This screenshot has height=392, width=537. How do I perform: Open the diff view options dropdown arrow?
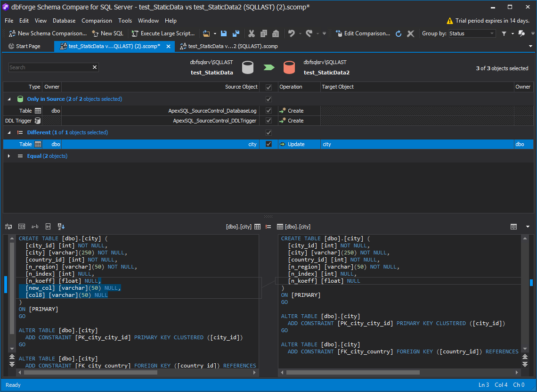coord(528,227)
